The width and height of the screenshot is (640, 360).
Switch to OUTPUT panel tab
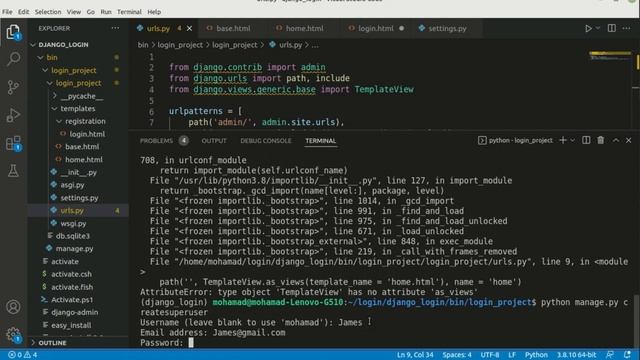(214, 141)
